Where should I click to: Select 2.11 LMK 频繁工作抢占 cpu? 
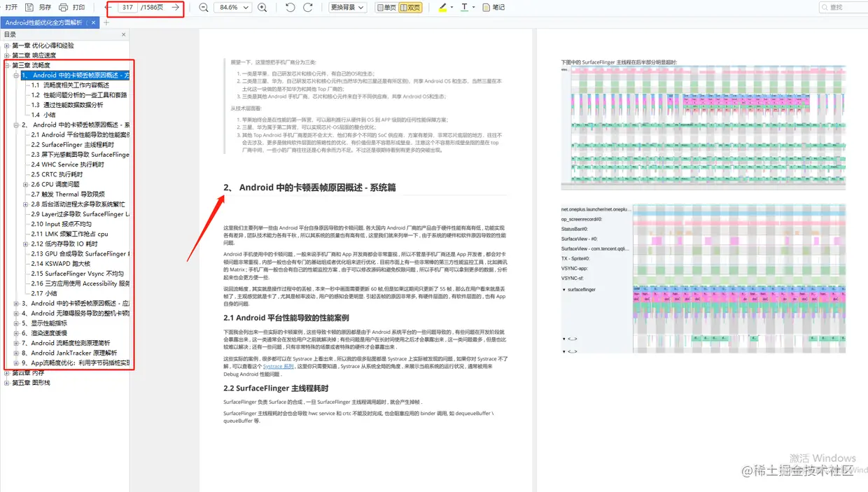pos(70,234)
